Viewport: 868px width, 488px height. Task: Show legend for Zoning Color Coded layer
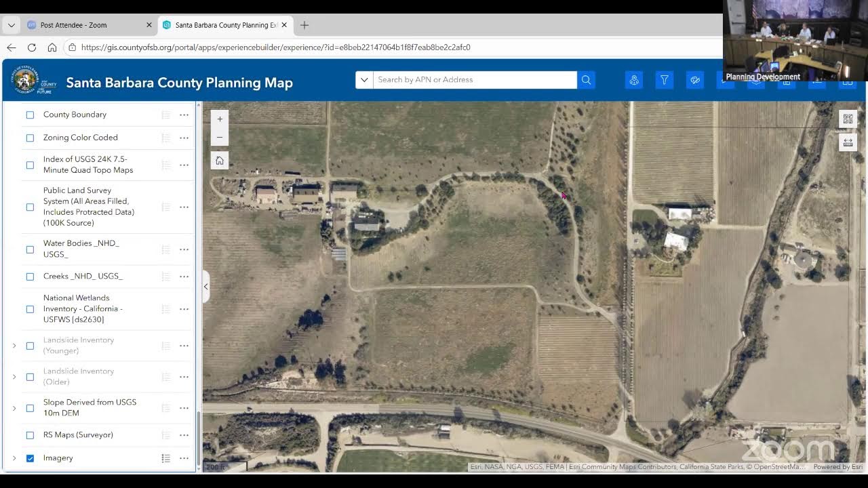click(165, 138)
